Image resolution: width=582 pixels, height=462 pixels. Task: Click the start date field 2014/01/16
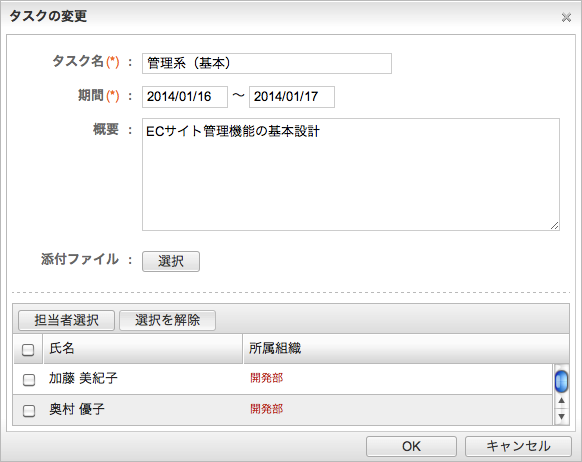(185, 97)
